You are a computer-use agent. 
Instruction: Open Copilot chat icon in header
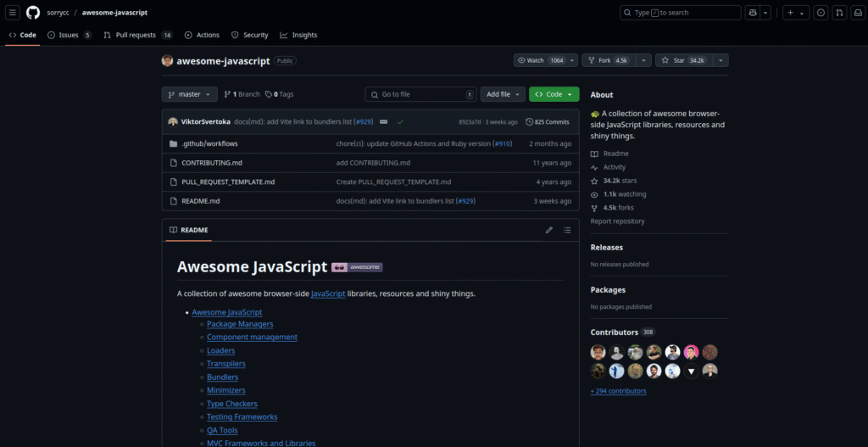(x=753, y=13)
